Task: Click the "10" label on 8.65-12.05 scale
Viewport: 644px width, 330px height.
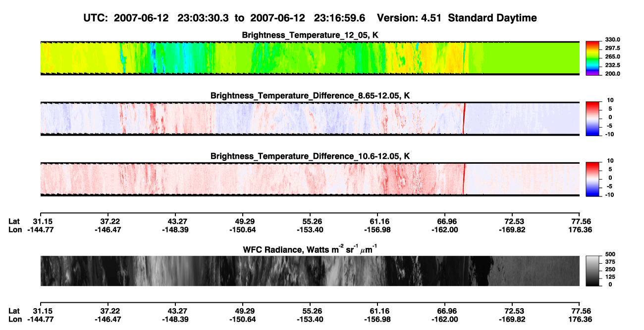Action: (611, 100)
